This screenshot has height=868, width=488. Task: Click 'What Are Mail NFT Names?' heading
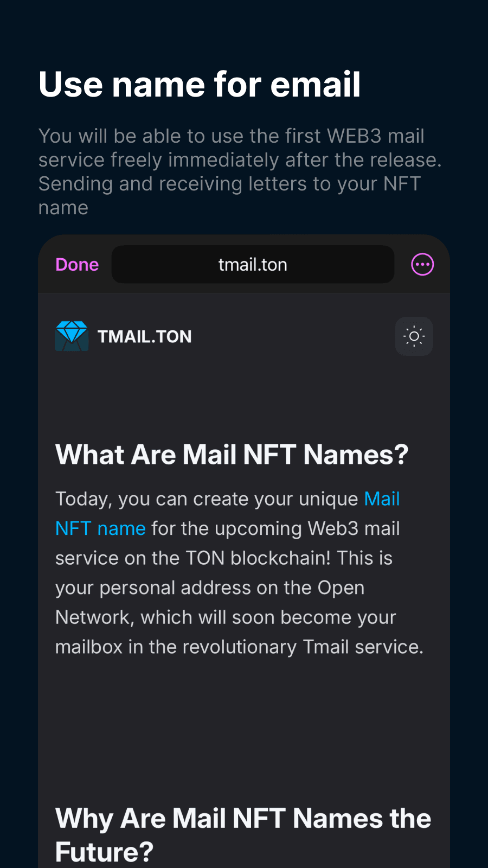[232, 455]
